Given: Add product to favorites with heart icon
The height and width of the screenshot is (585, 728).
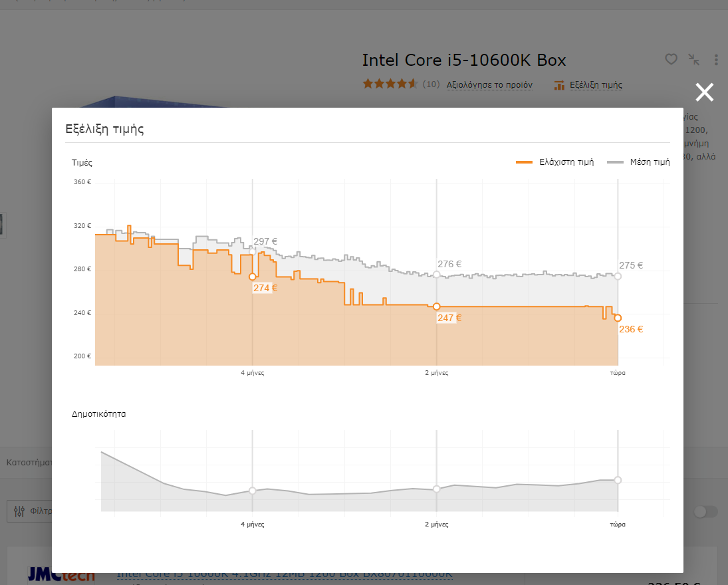Looking at the screenshot, I should point(671,59).
